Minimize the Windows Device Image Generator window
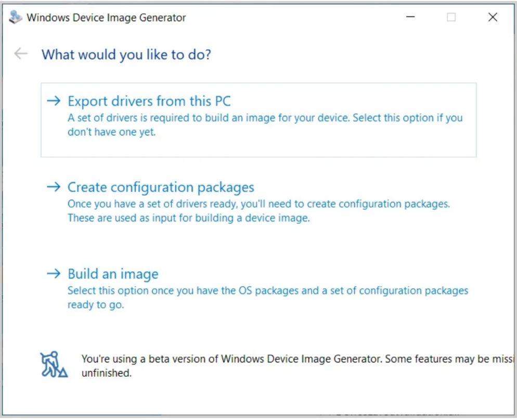 pyautogui.click(x=410, y=17)
